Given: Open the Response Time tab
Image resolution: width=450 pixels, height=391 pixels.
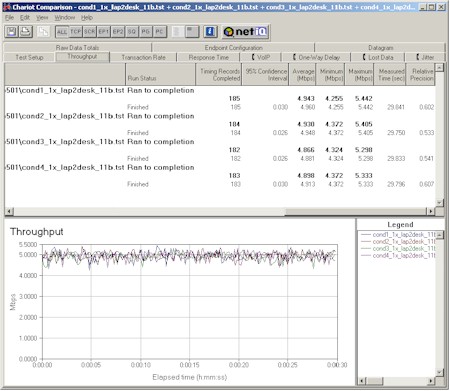Looking at the screenshot, I should 209,57.
